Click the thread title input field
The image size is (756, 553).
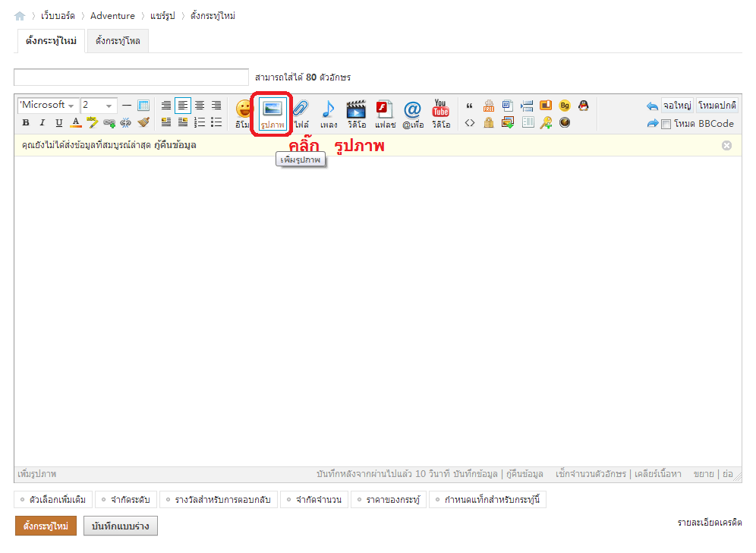[x=131, y=77]
